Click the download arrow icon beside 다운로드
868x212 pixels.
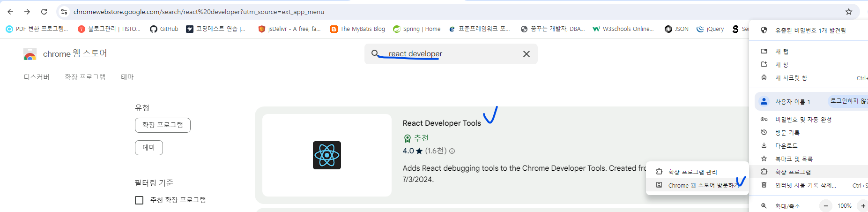(764, 145)
